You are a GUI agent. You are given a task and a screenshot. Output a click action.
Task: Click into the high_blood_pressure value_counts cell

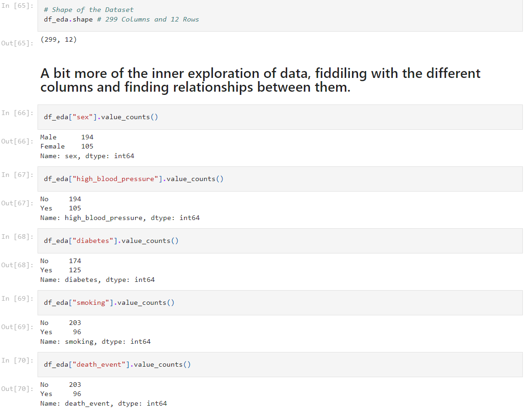click(x=279, y=179)
